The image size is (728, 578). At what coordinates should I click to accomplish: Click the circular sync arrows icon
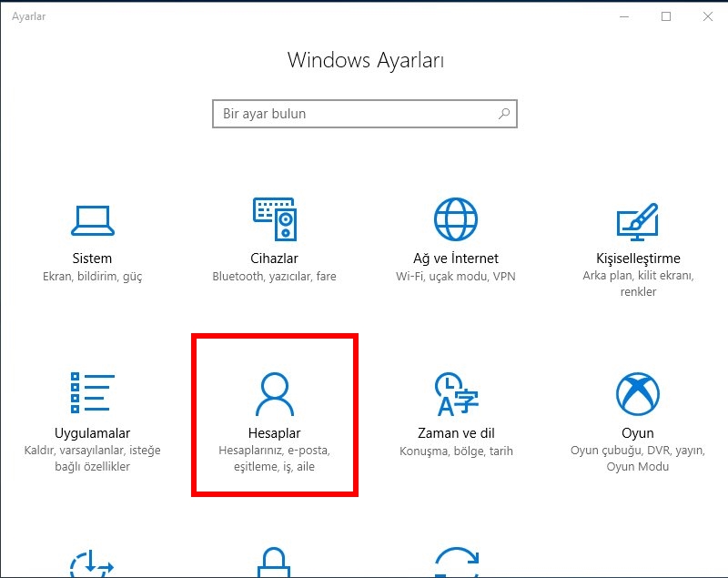point(457,563)
